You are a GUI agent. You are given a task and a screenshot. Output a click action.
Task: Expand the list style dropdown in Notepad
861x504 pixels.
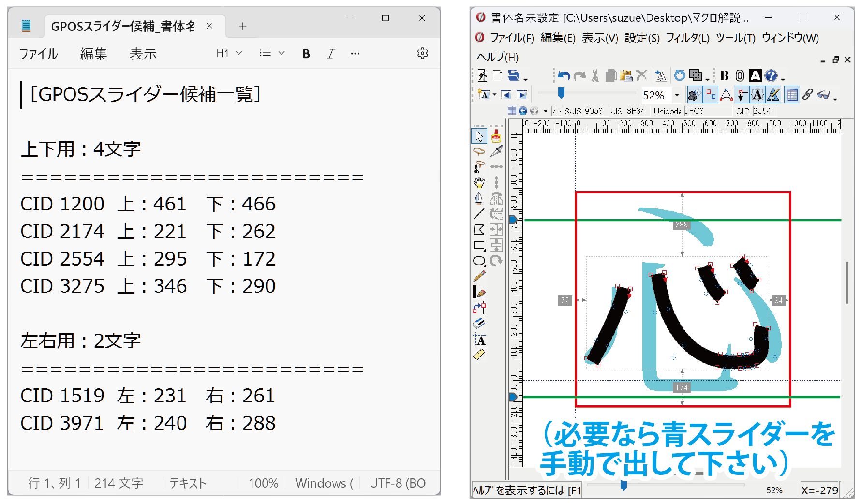pos(272,53)
